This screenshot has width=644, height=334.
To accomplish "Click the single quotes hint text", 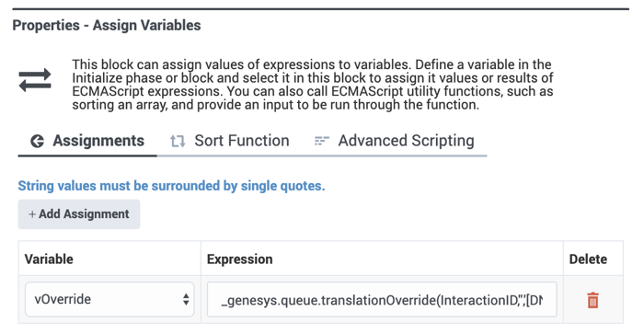I will click(x=172, y=186).
